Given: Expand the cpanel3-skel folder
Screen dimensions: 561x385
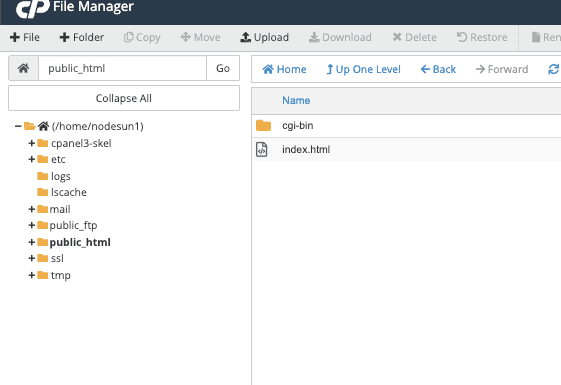Looking at the screenshot, I should (x=31, y=143).
